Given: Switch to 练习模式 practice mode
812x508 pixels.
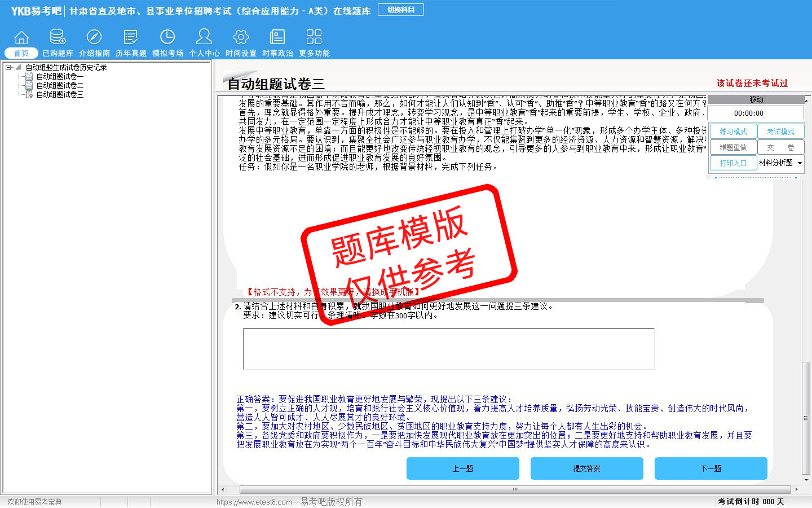Looking at the screenshot, I should 733,132.
